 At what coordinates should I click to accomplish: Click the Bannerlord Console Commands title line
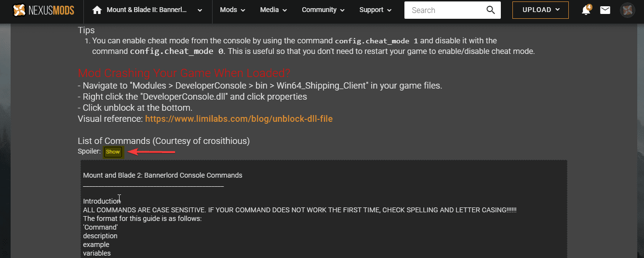162,175
